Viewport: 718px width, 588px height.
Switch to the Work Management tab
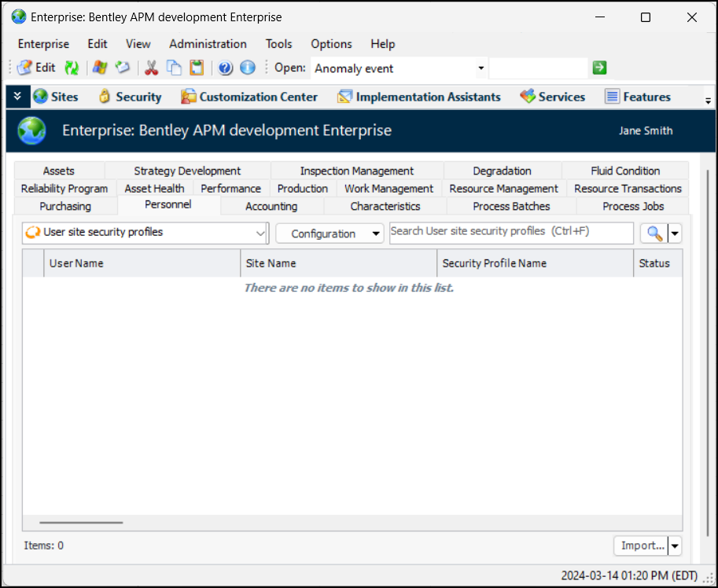pos(388,189)
